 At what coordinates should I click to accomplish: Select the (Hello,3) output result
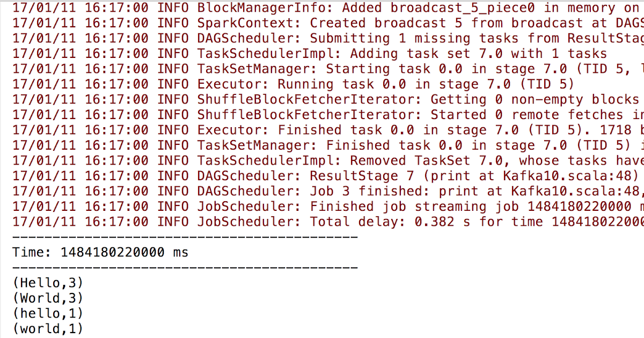[48, 282]
